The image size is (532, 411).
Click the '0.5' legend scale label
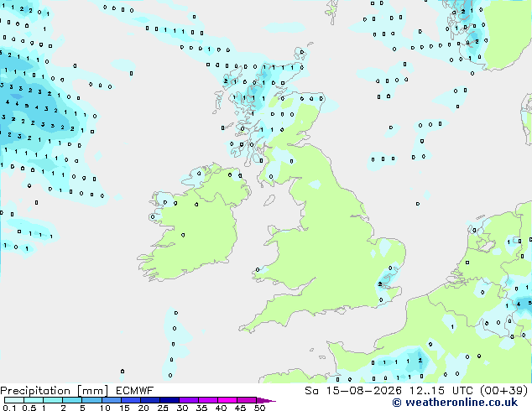pos(29,408)
